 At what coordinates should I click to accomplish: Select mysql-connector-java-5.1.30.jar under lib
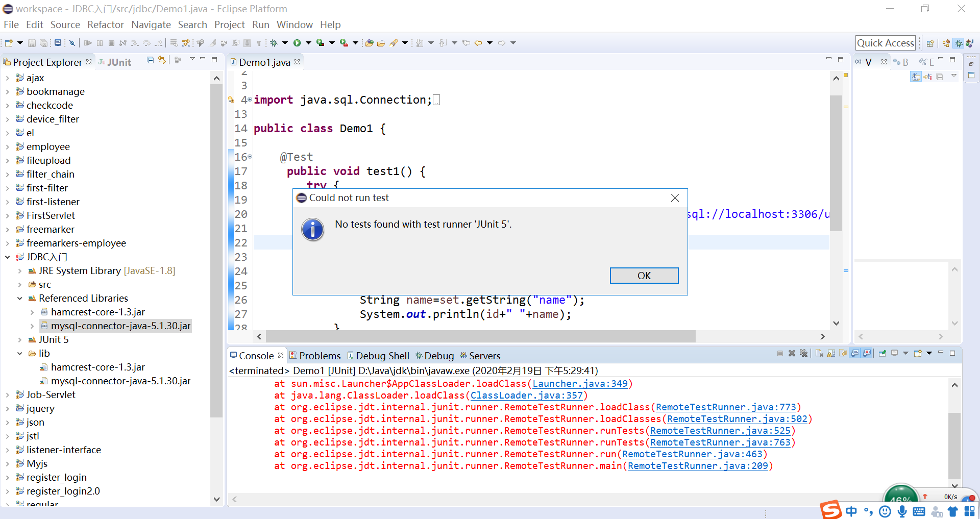tap(120, 381)
